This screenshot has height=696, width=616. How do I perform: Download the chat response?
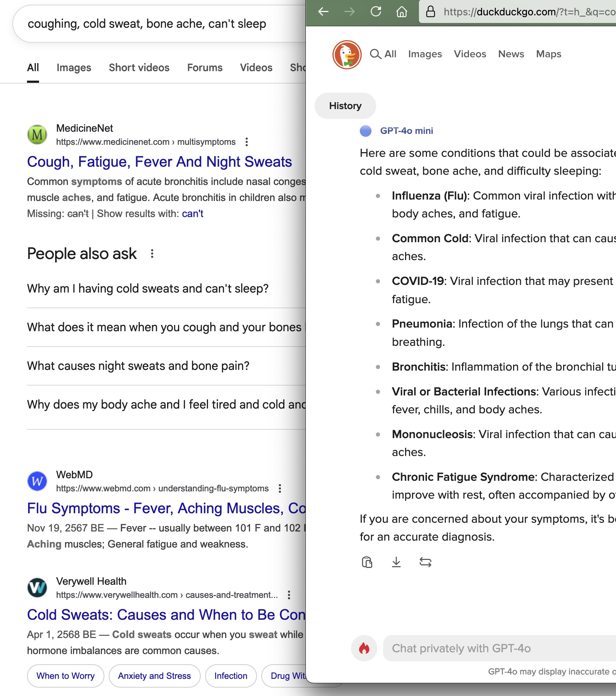pyautogui.click(x=396, y=562)
